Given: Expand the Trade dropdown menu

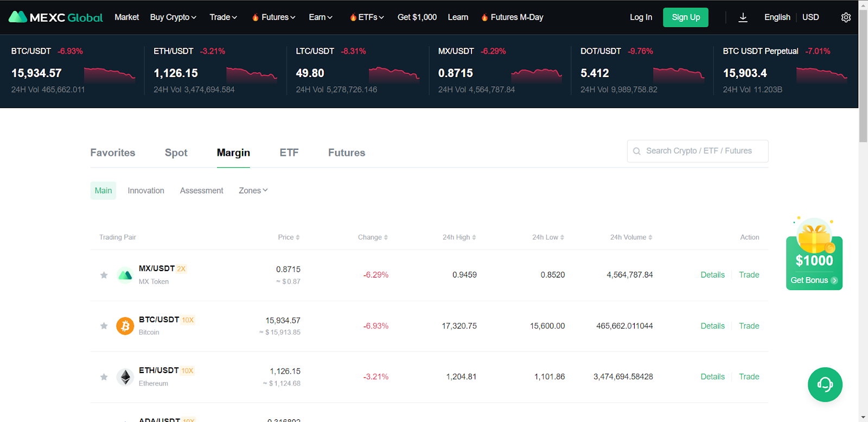Looking at the screenshot, I should click(224, 17).
